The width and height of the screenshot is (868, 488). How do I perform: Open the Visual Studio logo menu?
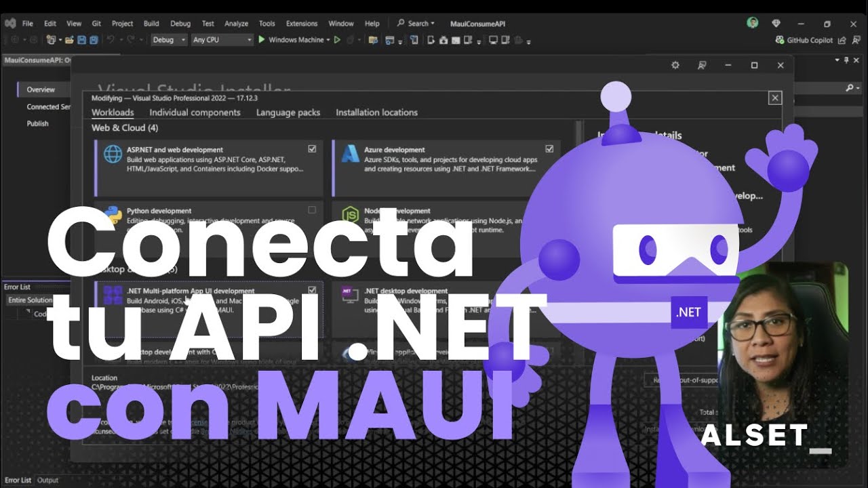10,23
